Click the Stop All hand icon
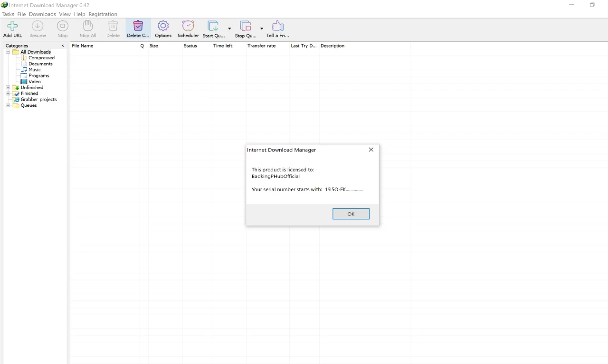The width and height of the screenshot is (608, 364). pos(88,26)
